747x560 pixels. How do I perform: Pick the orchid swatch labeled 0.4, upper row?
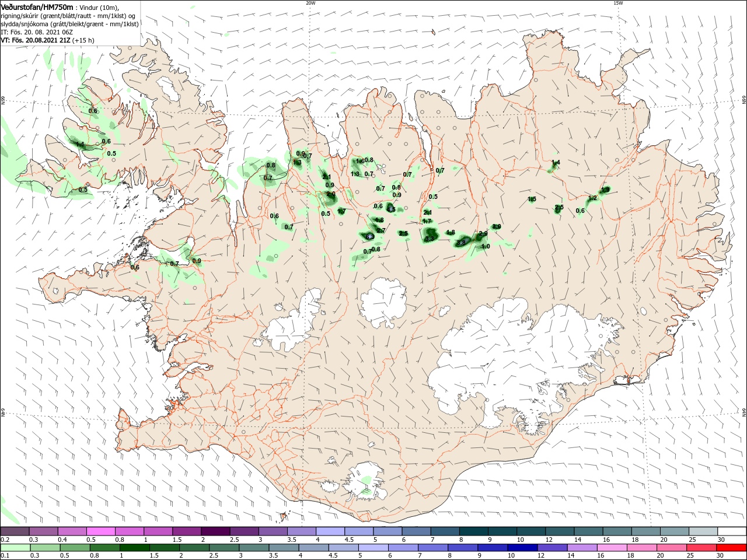72,531
